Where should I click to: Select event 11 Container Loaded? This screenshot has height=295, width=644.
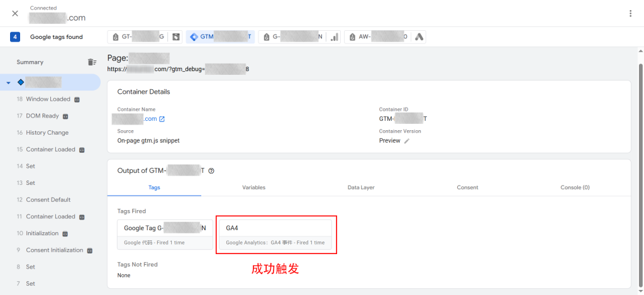pos(50,216)
